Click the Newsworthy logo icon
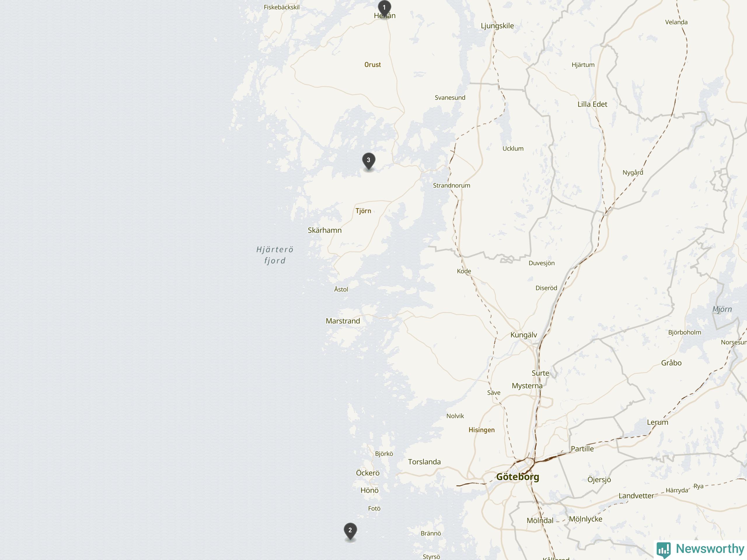 [x=664, y=549]
